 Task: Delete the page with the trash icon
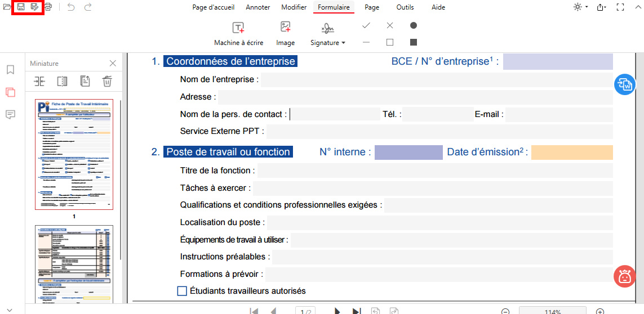tap(107, 81)
